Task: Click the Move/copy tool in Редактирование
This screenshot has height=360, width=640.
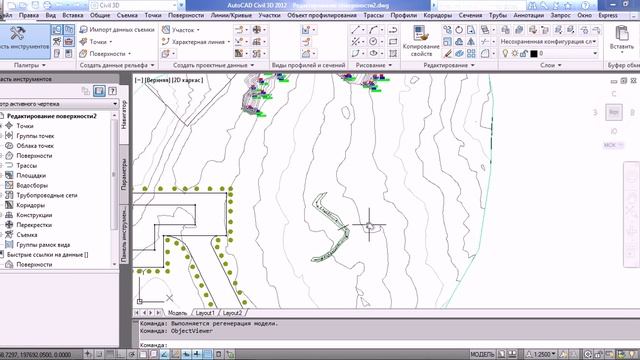Action: pyautogui.click(x=447, y=30)
